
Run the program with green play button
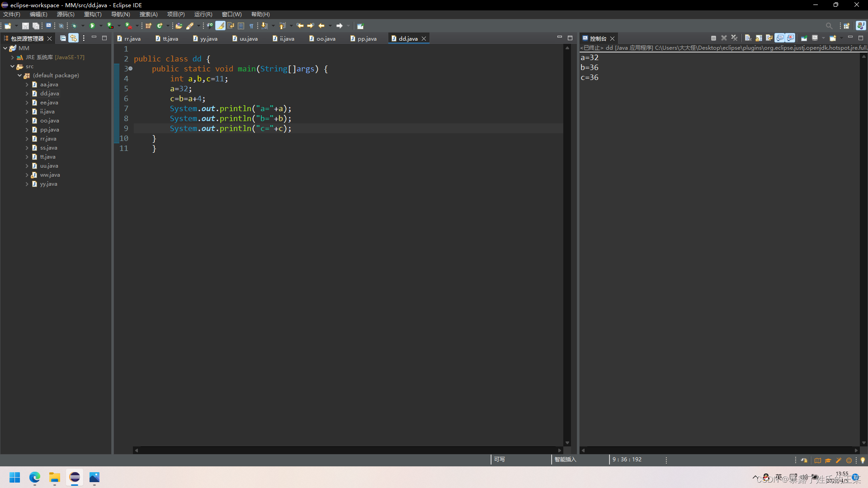92,26
